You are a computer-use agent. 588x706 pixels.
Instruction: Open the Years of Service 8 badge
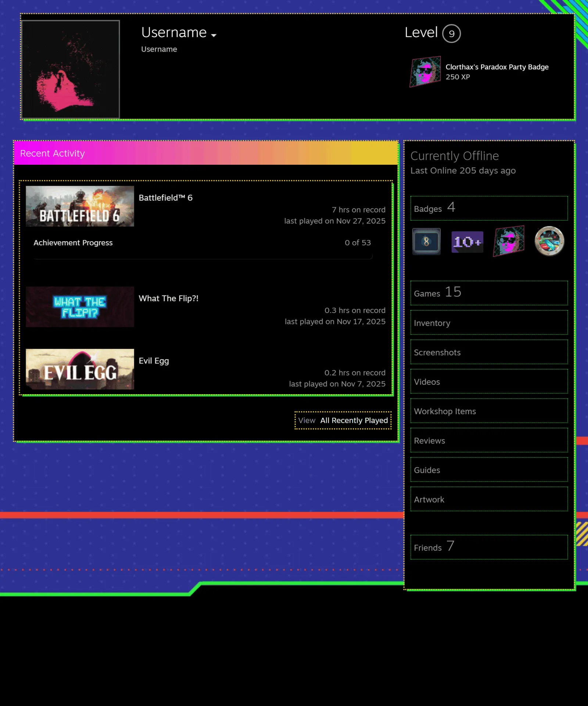[x=426, y=242]
